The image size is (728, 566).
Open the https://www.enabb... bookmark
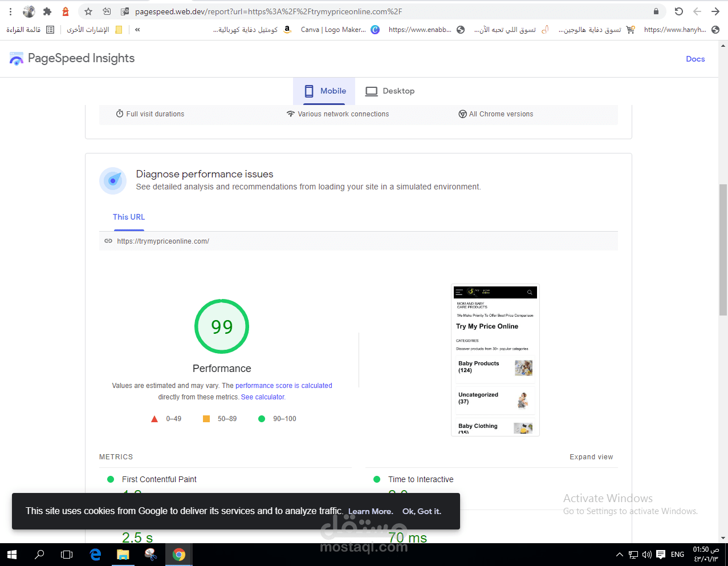tap(426, 30)
